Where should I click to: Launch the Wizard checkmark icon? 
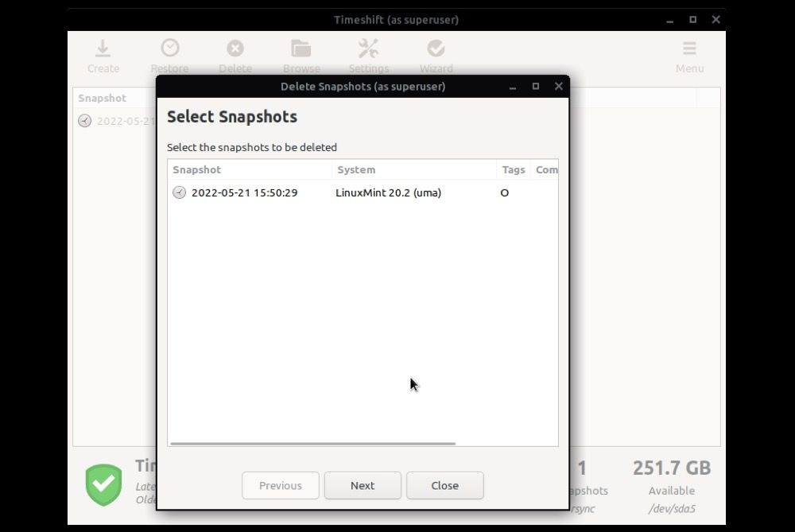(436, 49)
